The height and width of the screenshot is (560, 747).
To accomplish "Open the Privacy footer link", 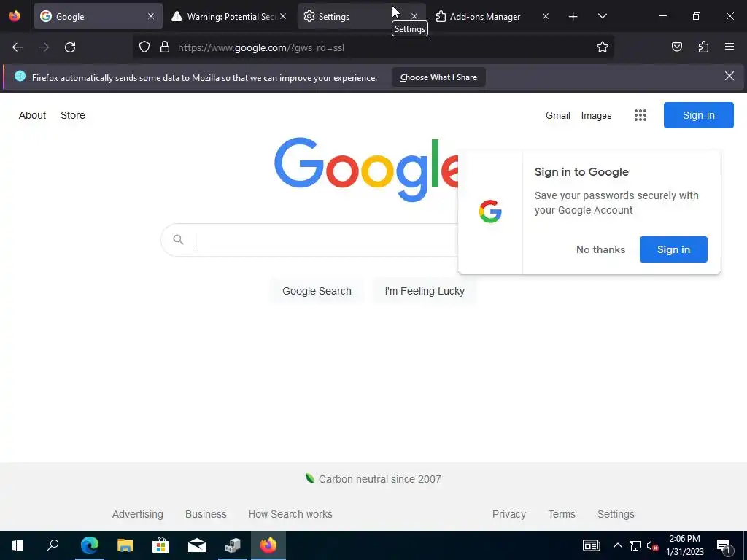I will point(508,514).
